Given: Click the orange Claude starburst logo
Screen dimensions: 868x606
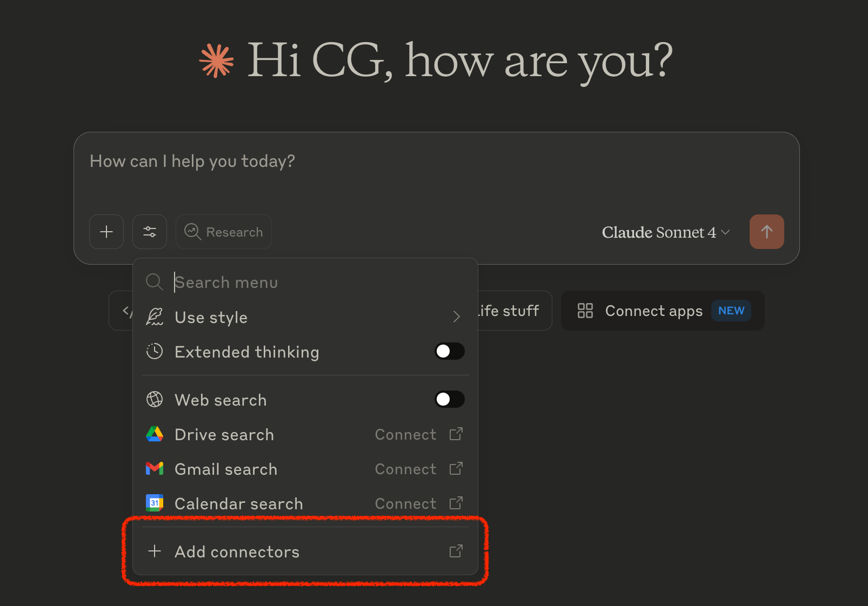Looking at the screenshot, I should tap(216, 60).
